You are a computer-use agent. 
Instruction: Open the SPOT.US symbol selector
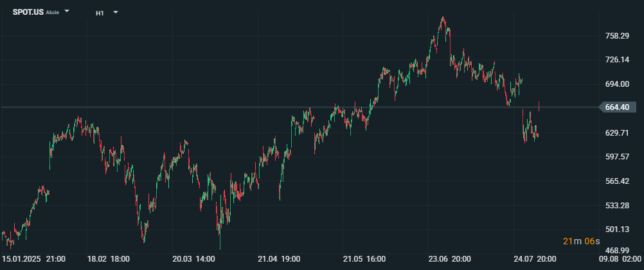(x=28, y=12)
